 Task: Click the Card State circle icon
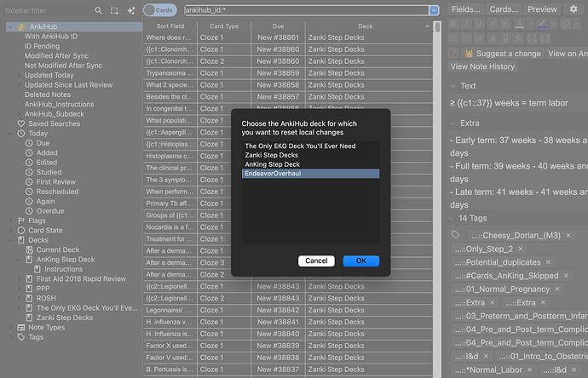click(x=21, y=231)
